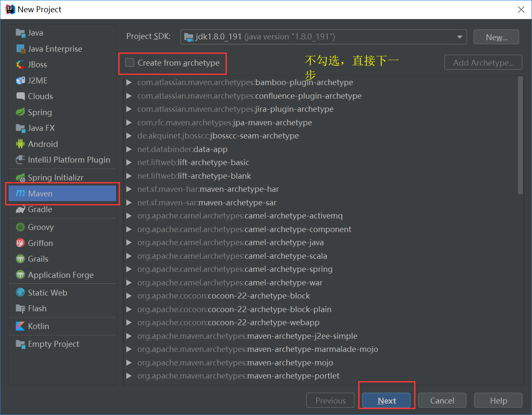
Task: Click the Previous button
Action: [330, 401]
